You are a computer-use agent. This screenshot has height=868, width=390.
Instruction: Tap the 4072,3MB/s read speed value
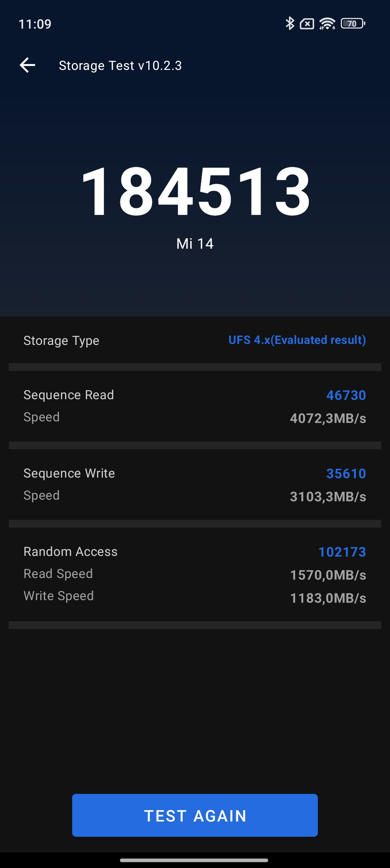click(x=328, y=418)
